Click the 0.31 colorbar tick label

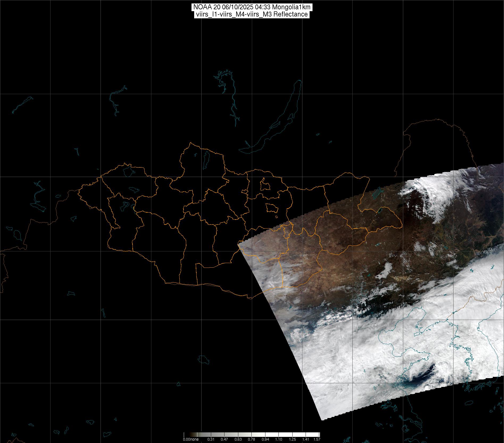click(x=211, y=439)
